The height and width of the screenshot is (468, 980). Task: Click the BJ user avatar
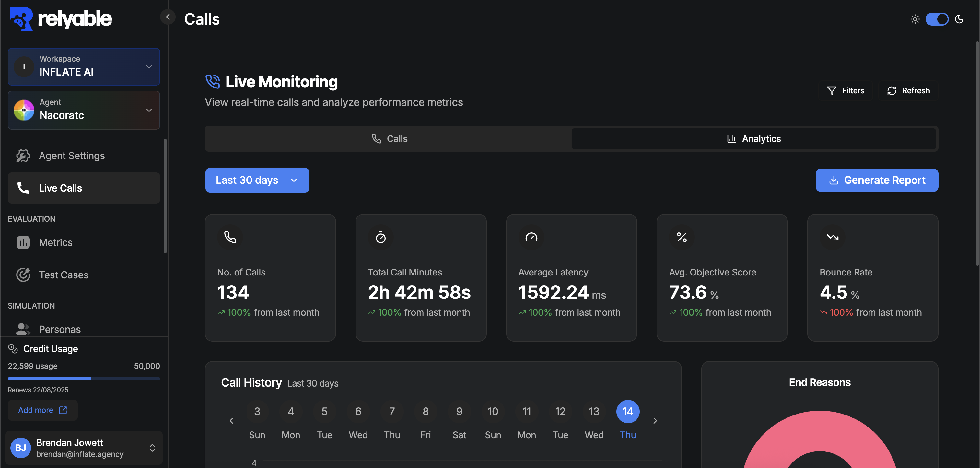pos(20,448)
